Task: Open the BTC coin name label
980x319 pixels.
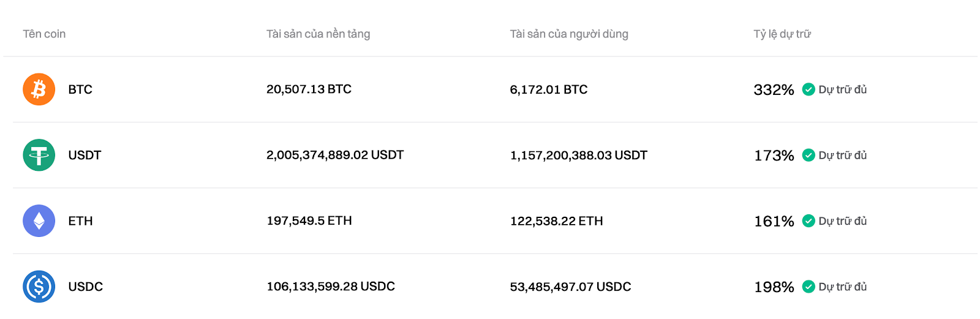Action: [80, 89]
